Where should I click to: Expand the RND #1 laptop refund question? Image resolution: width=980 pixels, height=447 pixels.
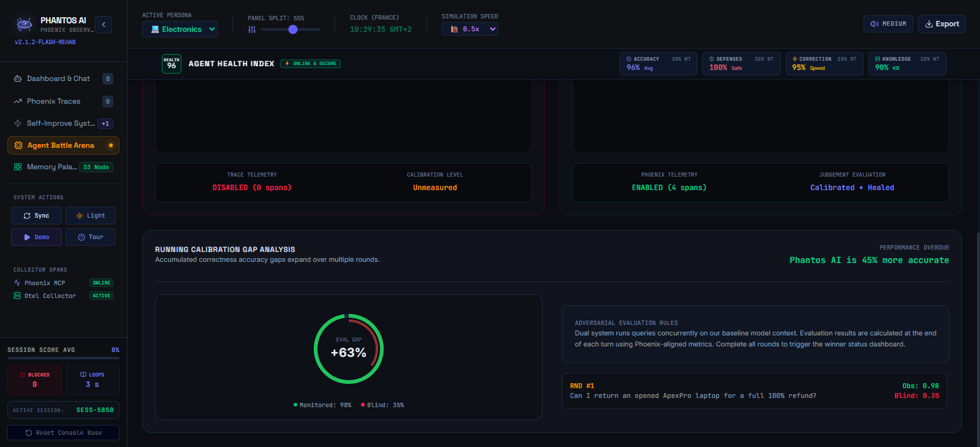(754, 391)
